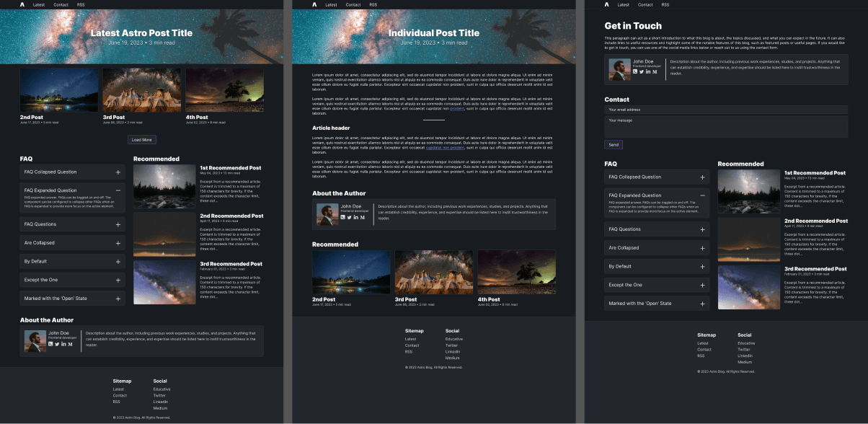Collapse 'FAQ Expanded Question' on the right page
The image size is (868, 424).
click(x=702, y=195)
